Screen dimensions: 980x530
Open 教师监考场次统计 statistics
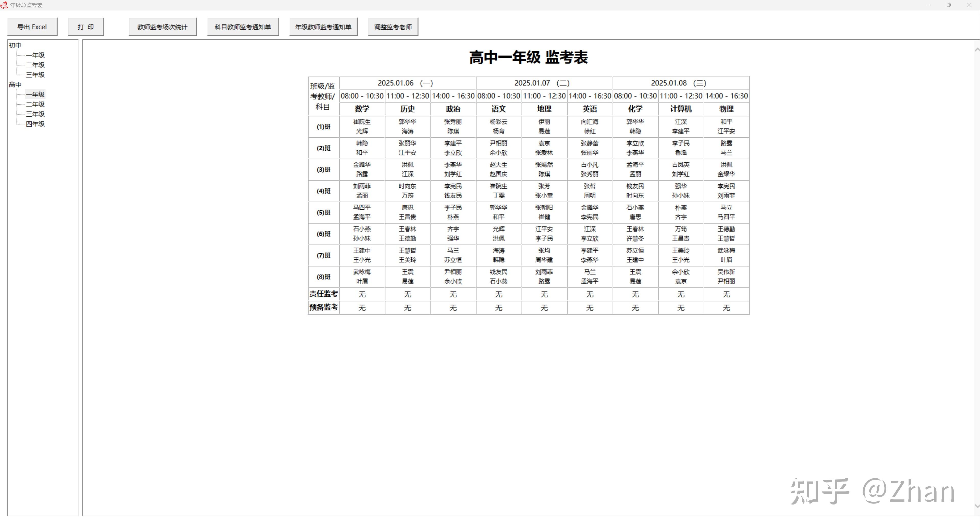pyautogui.click(x=163, y=27)
